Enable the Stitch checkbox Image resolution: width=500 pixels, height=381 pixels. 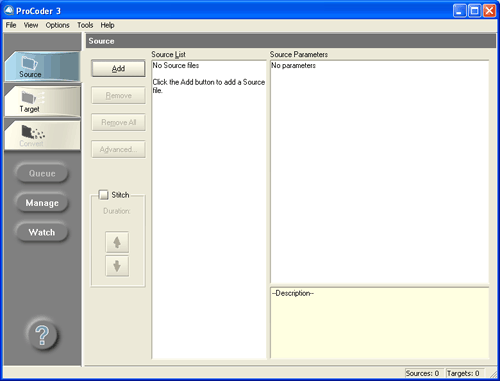pyautogui.click(x=104, y=195)
